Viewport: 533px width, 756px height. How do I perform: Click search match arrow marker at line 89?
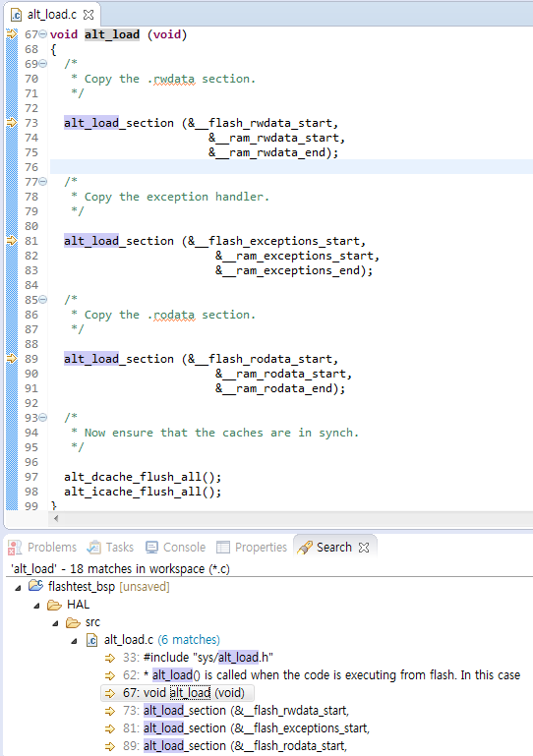(x=12, y=359)
